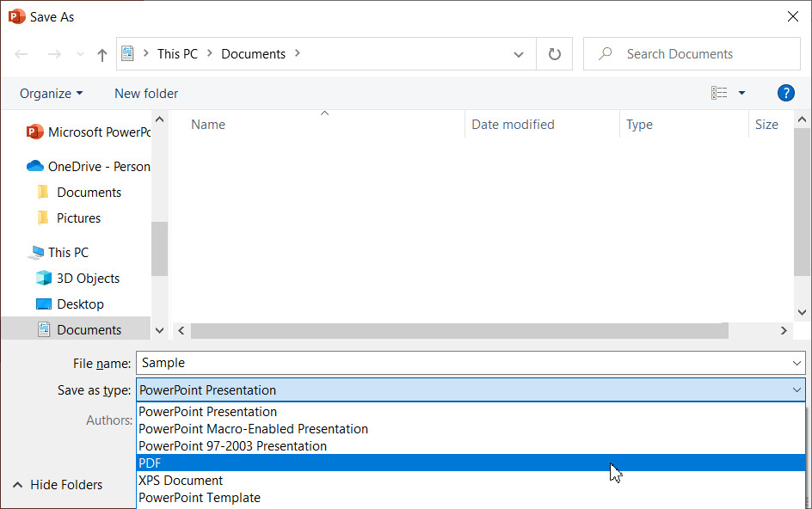Screen dimensions: 812x509
Task: Click horizontal scroll right arrow
Action: pyautogui.click(x=784, y=330)
